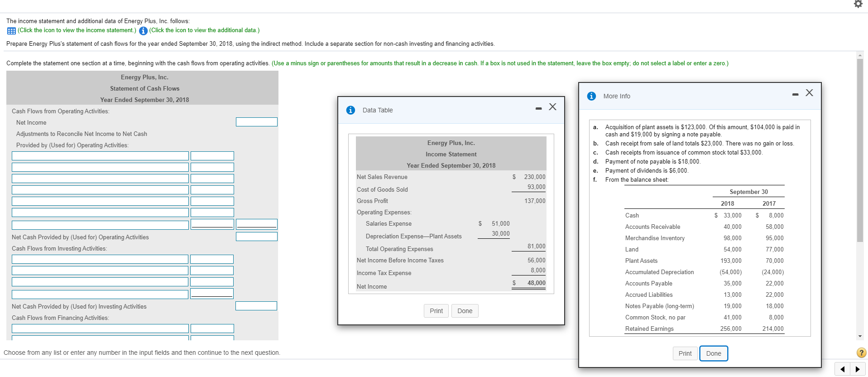Click the first operating adjustment label field

[100, 156]
